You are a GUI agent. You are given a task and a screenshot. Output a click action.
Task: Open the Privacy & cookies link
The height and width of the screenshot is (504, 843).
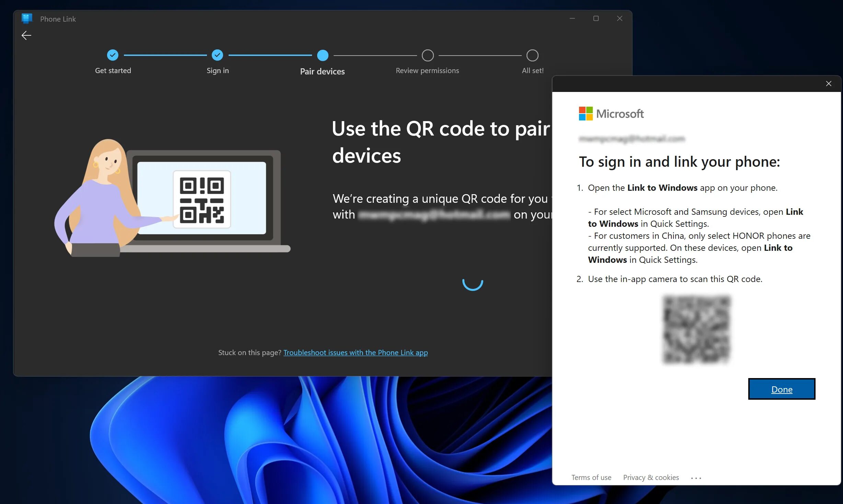coord(651,477)
